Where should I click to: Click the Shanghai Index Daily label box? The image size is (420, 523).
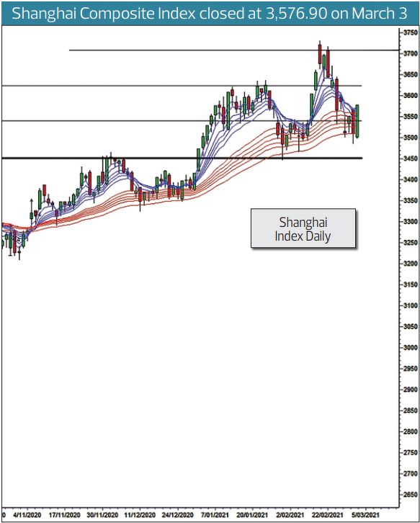(303, 228)
